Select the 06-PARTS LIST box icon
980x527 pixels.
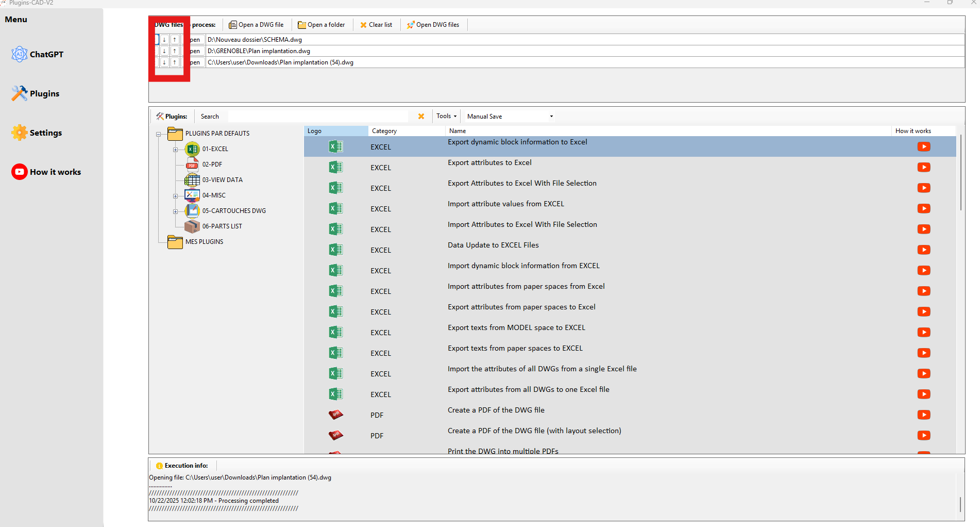tap(192, 226)
